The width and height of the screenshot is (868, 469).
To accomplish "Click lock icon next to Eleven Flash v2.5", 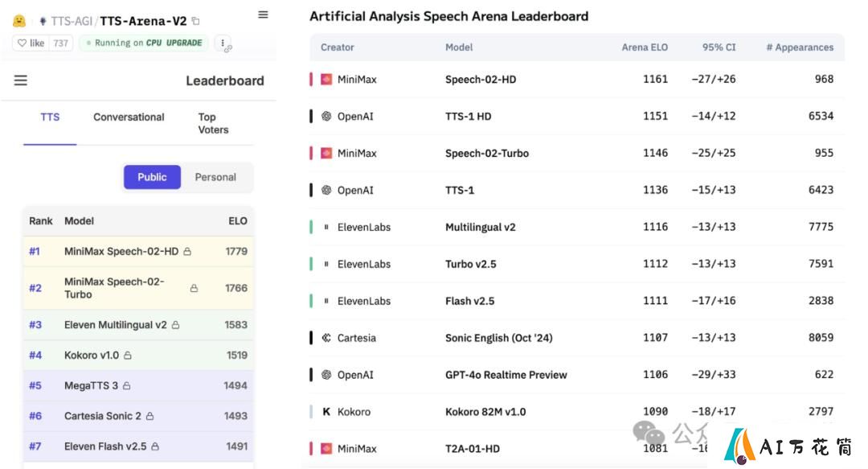I will (155, 446).
